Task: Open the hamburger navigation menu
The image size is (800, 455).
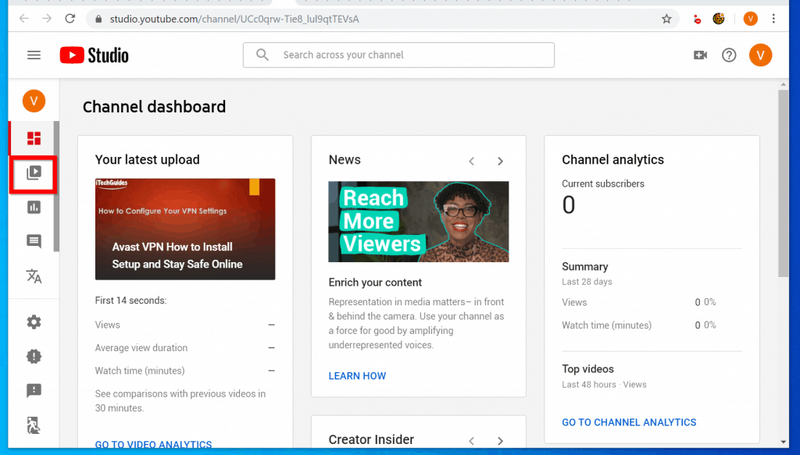Action: [34, 55]
